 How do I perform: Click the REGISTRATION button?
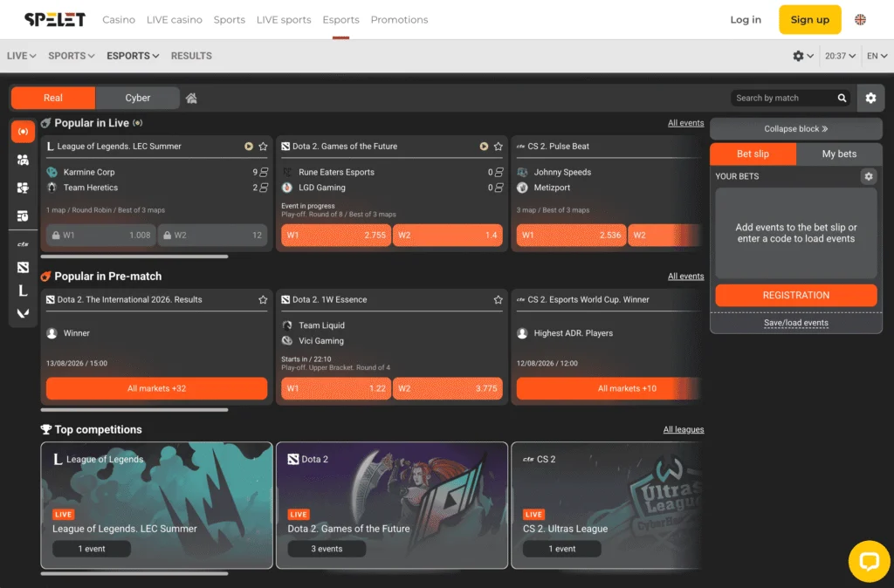(796, 295)
